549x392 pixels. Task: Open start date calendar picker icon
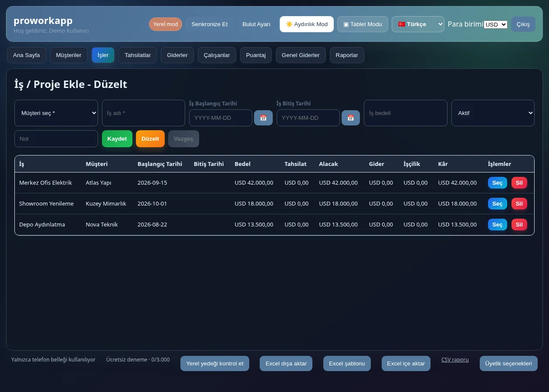263,118
